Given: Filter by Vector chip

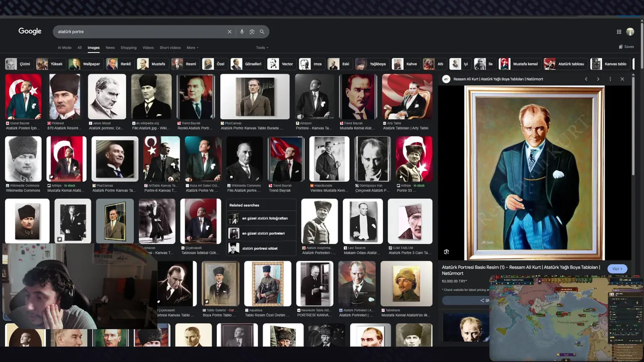Looking at the screenshot, I should click(x=281, y=64).
